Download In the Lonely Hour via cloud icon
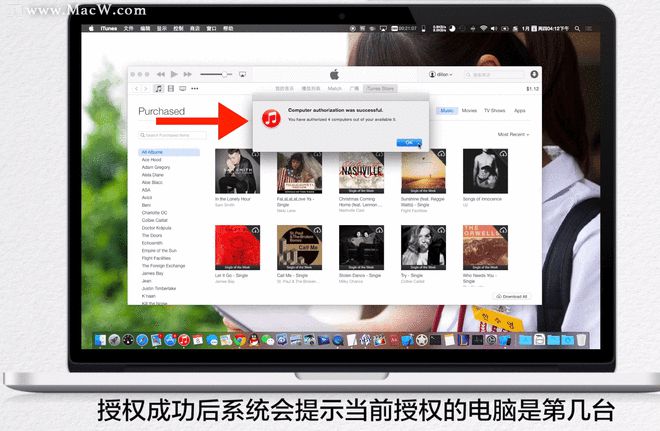Image resolution: width=660 pixels, height=431 pixels. coord(255,154)
